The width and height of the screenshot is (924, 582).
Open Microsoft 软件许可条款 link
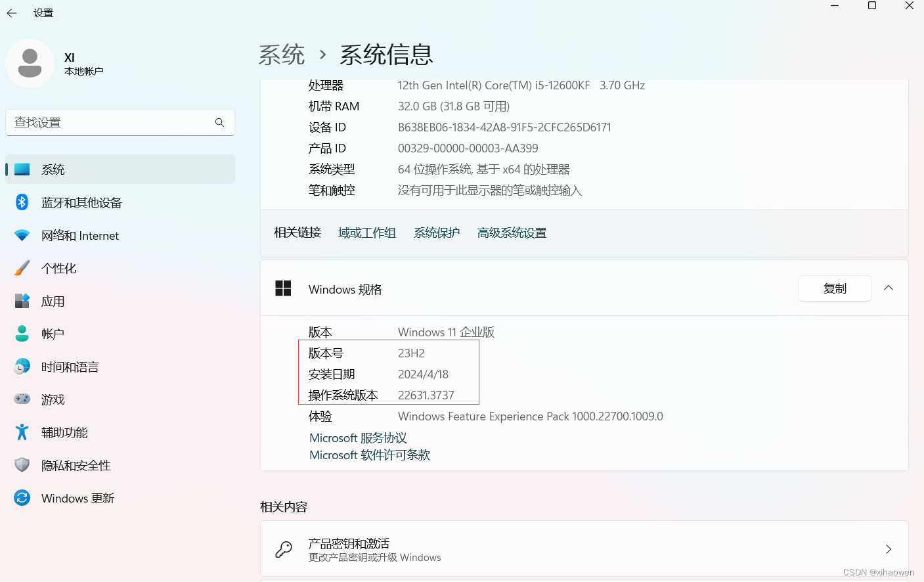(x=370, y=455)
